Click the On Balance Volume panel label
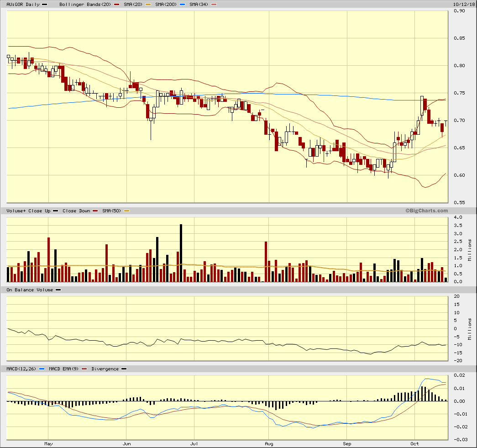477x448 pixels. (x=30, y=290)
